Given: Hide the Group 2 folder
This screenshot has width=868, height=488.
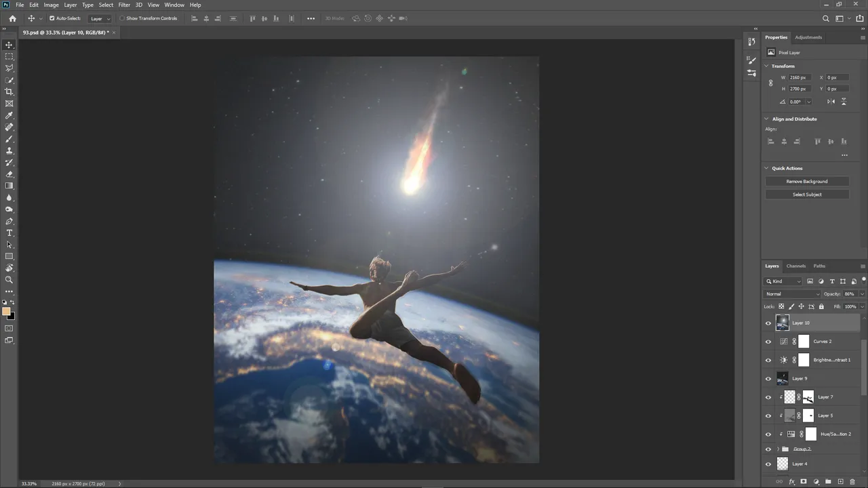Looking at the screenshot, I should pyautogui.click(x=768, y=449).
